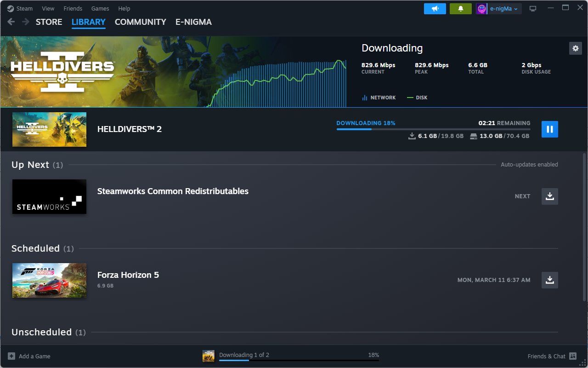Click the bottom download progress bar
The height and width of the screenshot is (368, 588).
[299, 360]
